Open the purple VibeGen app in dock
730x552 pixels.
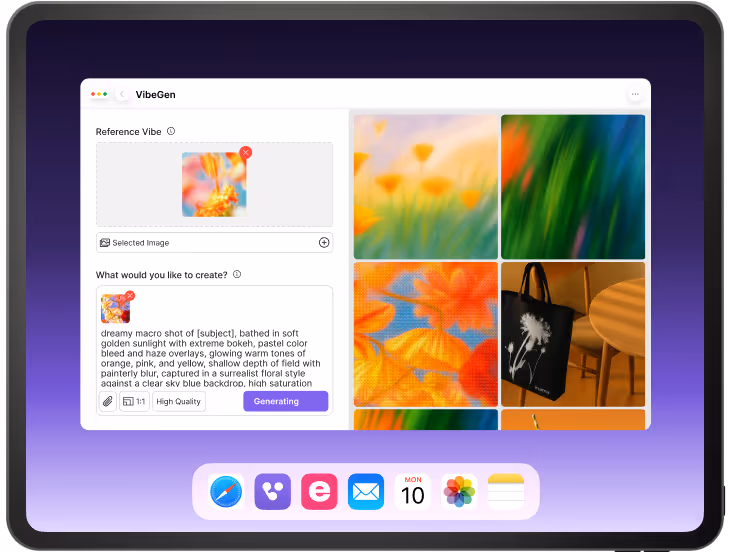click(273, 491)
